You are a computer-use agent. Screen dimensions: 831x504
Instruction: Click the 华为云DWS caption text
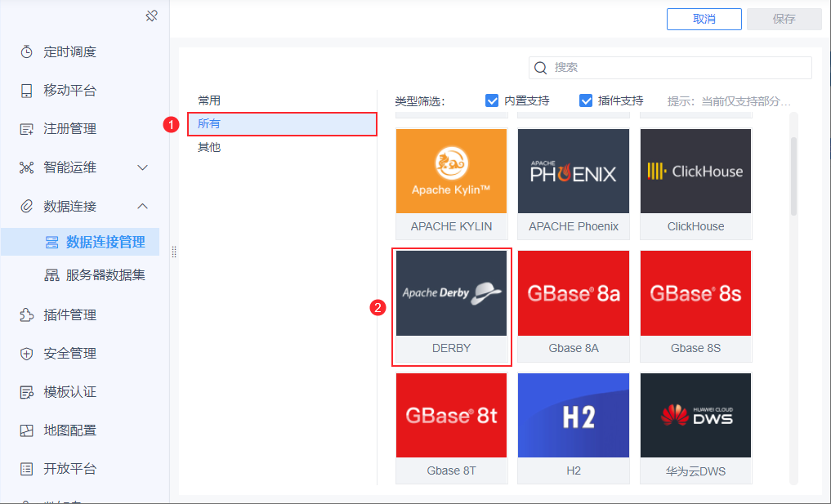click(696, 471)
